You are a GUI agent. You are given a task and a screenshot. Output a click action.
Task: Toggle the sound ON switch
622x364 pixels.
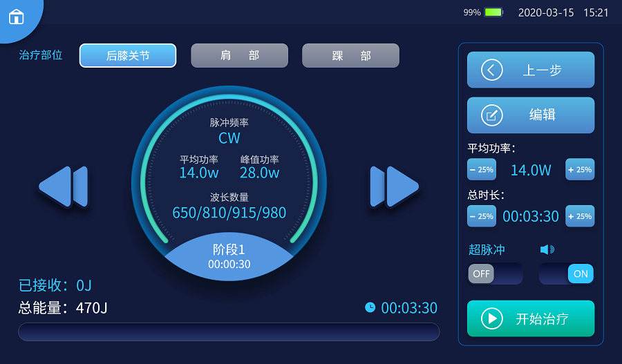pyautogui.click(x=566, y=274)
